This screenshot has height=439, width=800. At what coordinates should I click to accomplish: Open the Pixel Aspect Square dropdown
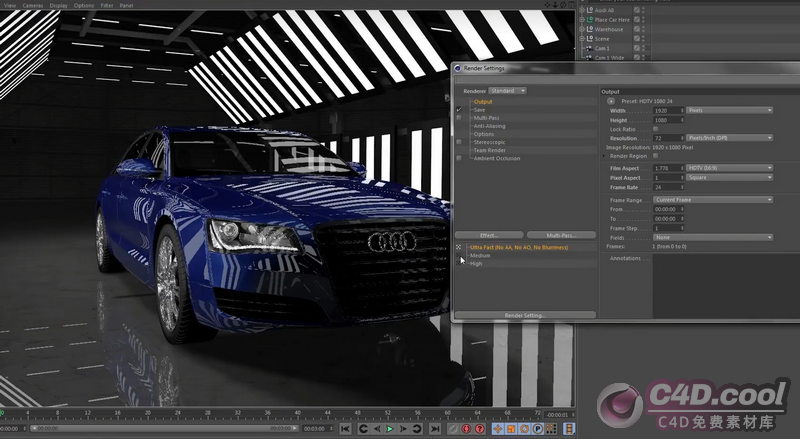730,178
